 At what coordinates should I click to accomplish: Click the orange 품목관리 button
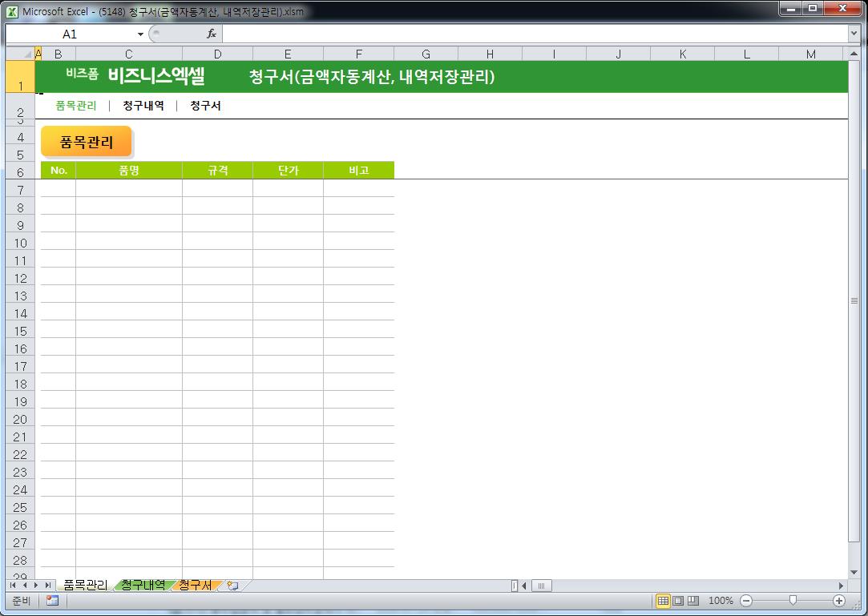[x=87, y=142]
